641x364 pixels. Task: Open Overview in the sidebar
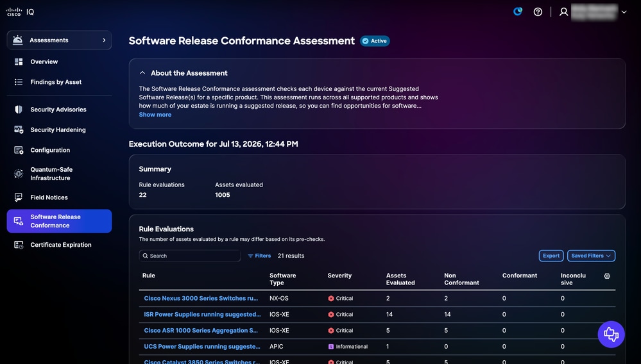click(x=44, y=62)
